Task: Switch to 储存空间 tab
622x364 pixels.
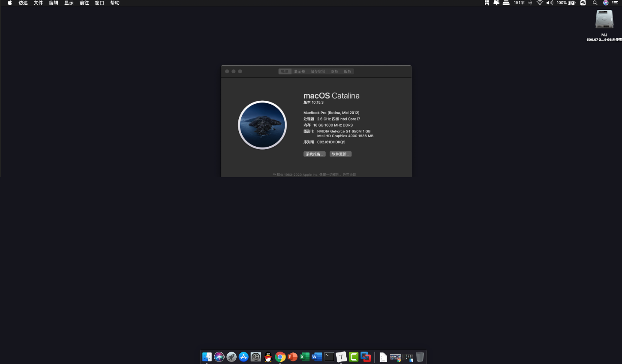Action: click(318, 72)
